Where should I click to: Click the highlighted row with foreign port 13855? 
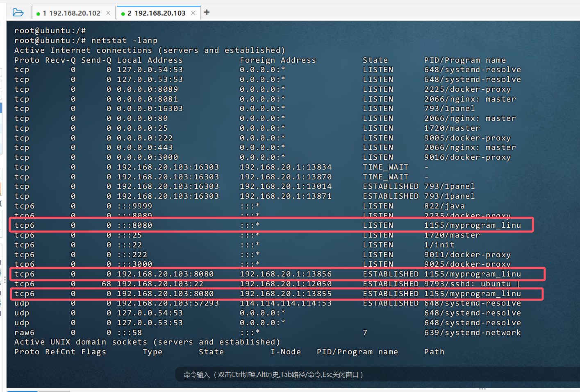tap(276, 294)
